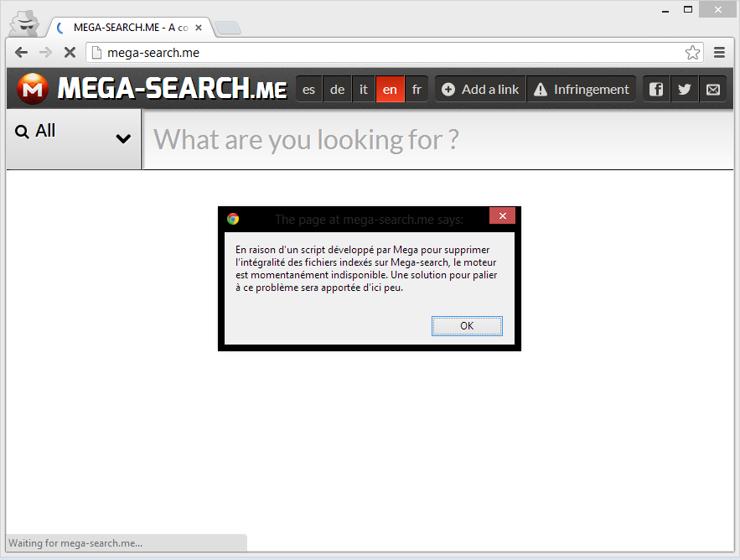Switch language to Spanish
The height and width of the screenshot is (560, 740).
pos(308,89)
